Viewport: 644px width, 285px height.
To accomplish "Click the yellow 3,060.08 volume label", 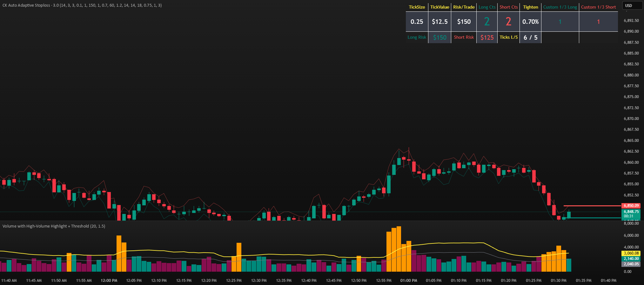I will click(x=631, y=253).
